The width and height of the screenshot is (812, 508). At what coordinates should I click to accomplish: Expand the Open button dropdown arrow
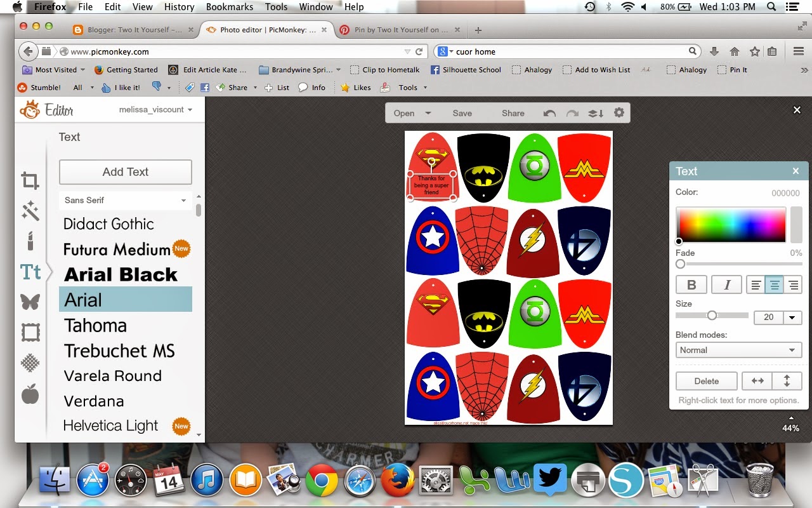click(428, 113)
